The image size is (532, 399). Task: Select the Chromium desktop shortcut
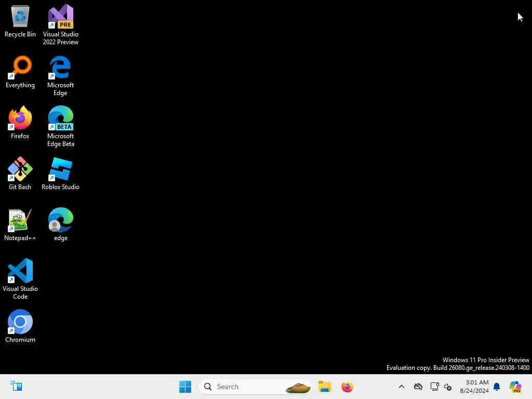click(20, 326)
